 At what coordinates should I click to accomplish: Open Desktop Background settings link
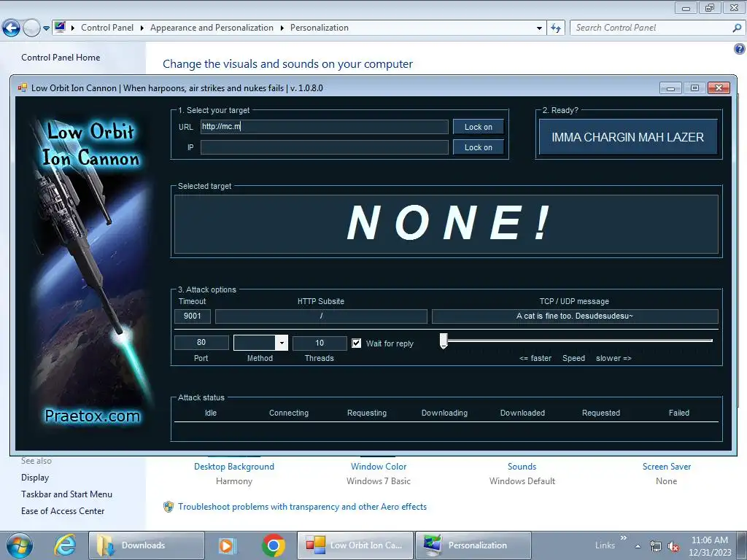point(234,467)
